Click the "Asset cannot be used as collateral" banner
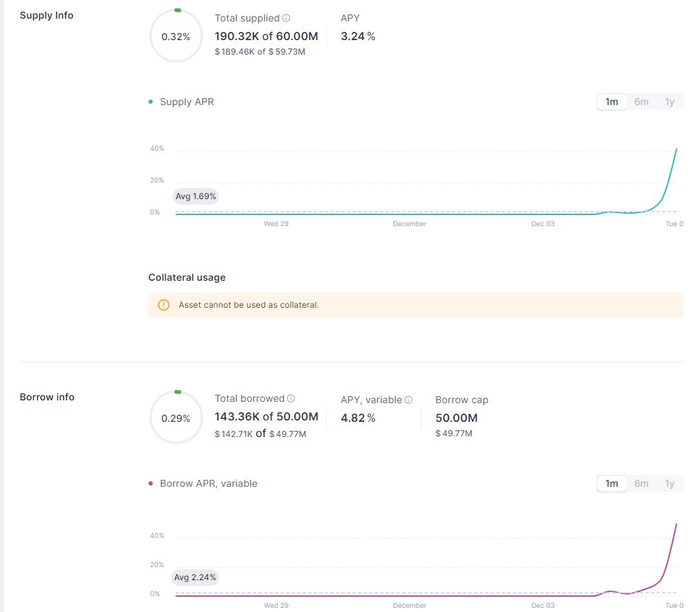 (x=415, y=305)
